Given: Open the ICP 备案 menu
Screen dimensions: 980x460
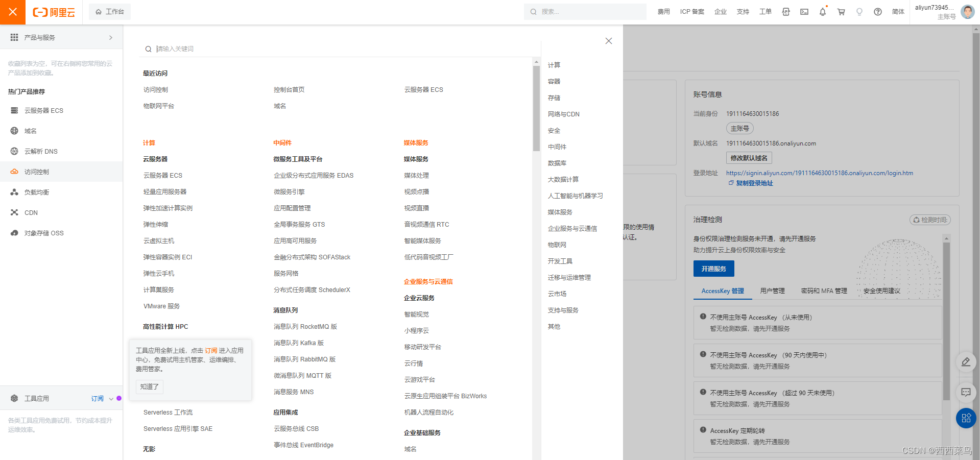Looking at the screenshot, I should [692, 12].
